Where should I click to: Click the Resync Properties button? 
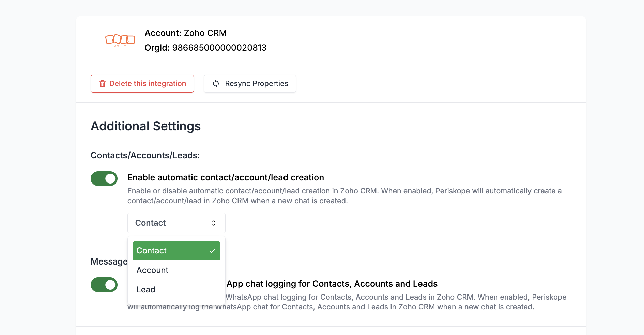click(250, 84)
